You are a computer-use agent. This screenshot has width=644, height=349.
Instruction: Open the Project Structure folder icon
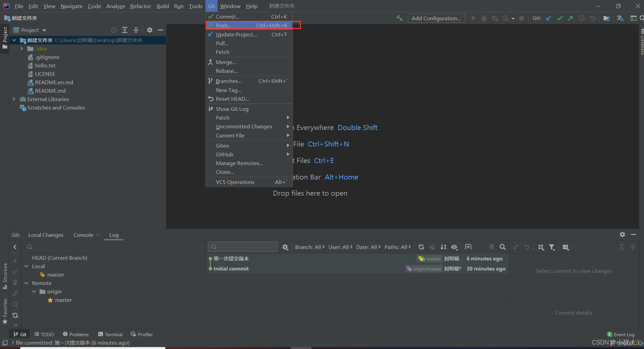click(607, 18)
